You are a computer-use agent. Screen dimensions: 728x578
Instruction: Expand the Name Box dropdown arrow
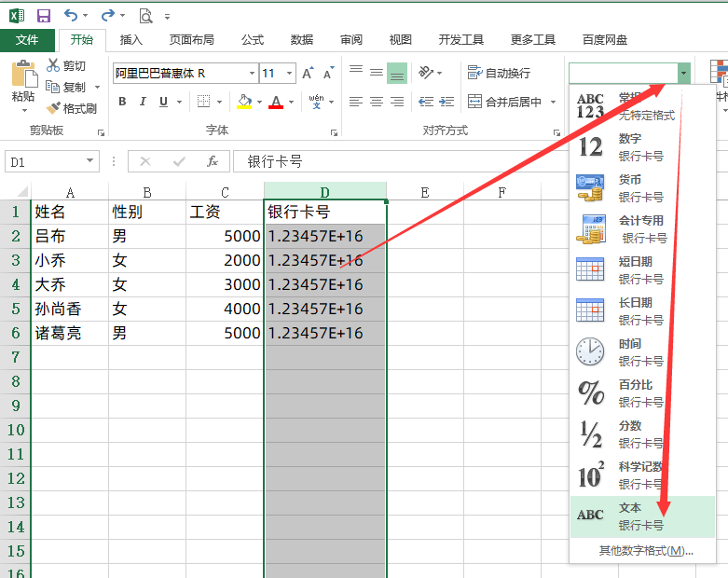click(89, 161)
